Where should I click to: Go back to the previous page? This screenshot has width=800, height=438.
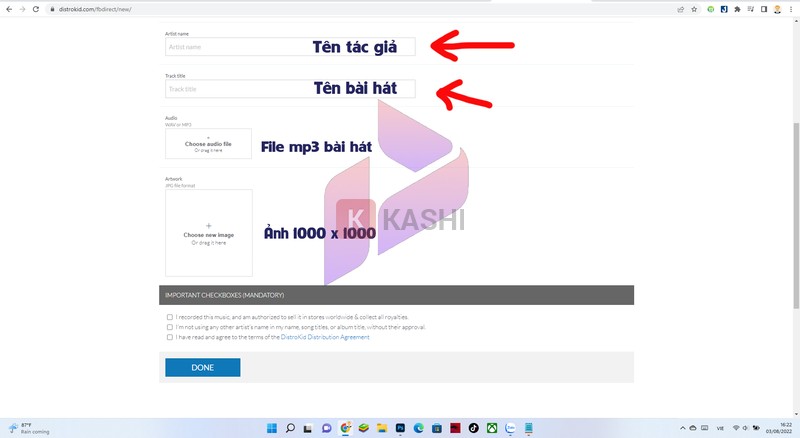pyautogui.click(x=9, y=9)
